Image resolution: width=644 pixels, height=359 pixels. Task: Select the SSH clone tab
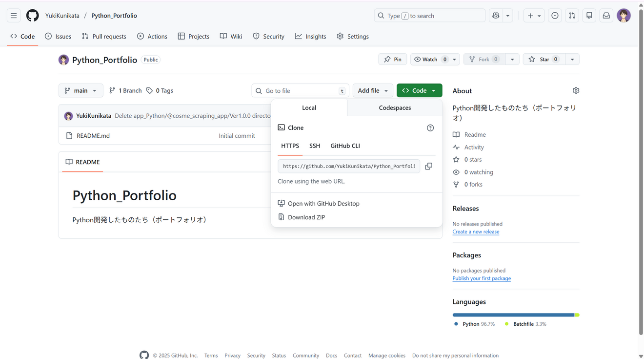(x=315, y=146)
